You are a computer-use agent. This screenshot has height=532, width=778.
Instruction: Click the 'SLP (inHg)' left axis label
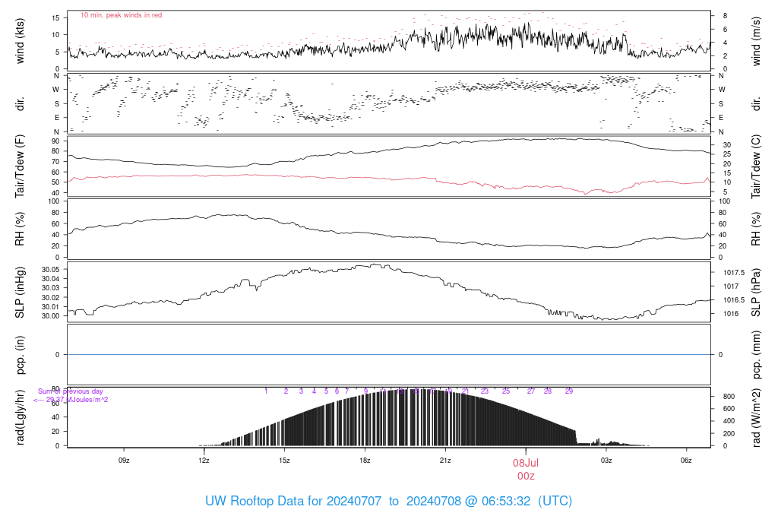point(20,293)
